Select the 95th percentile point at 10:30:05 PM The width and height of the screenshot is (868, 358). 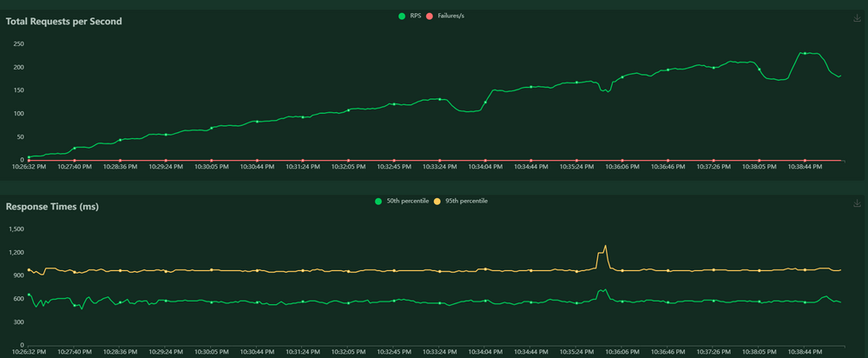[212, 270]
